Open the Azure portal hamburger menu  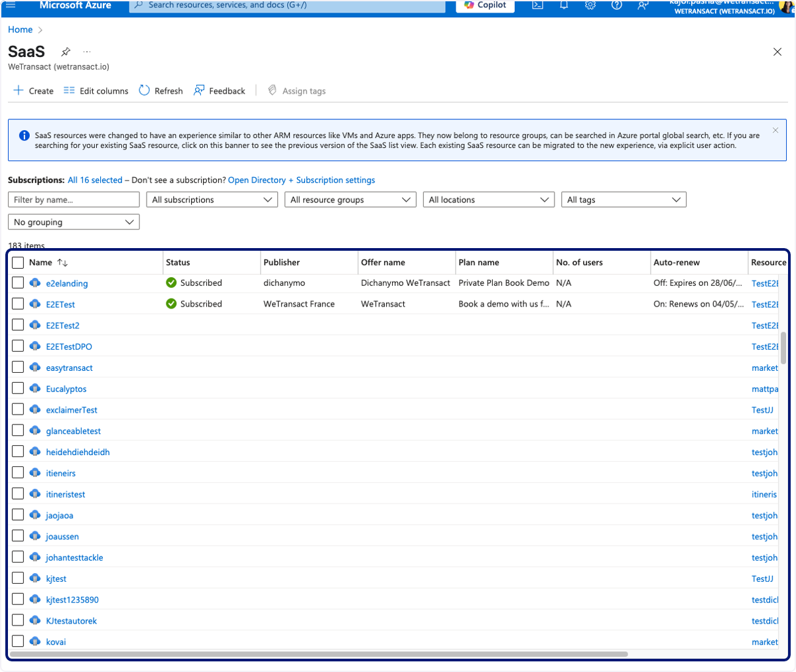pyautogui.click(x=11, y=5)
